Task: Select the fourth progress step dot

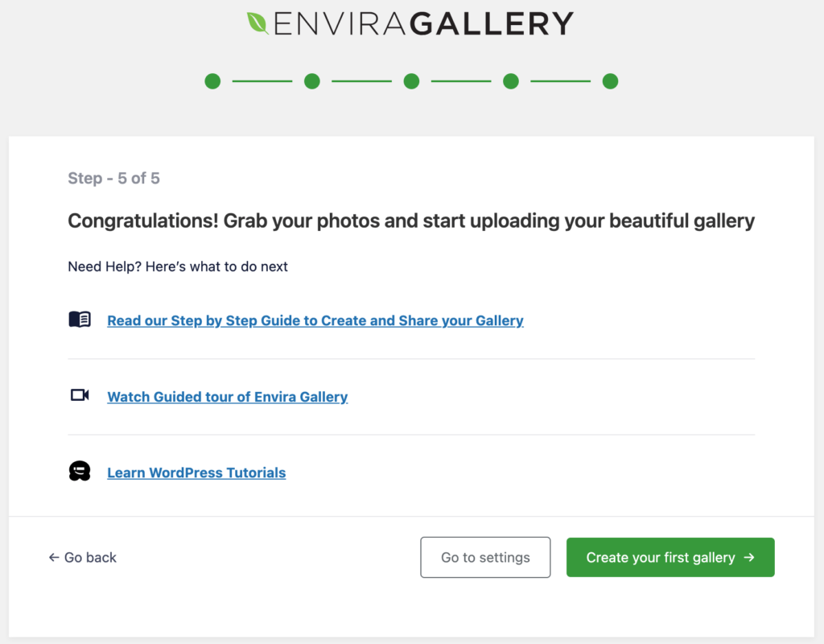Action: [511, 81]
